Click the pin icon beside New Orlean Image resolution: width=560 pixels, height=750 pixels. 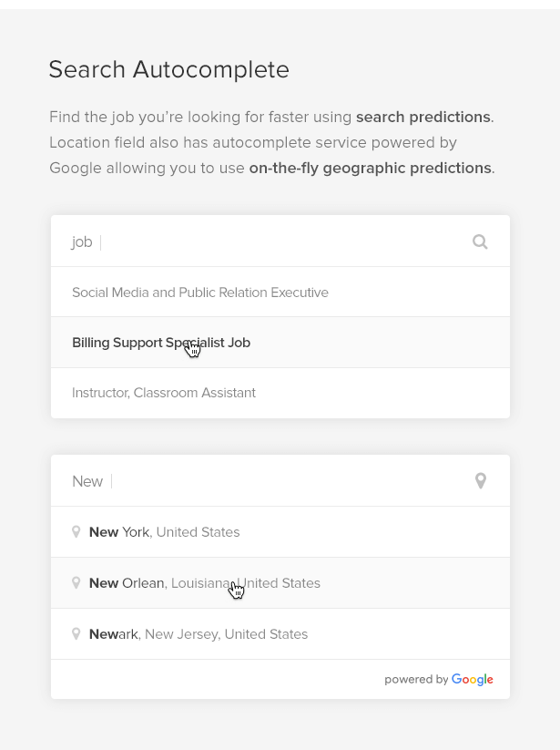coord(76,582)
